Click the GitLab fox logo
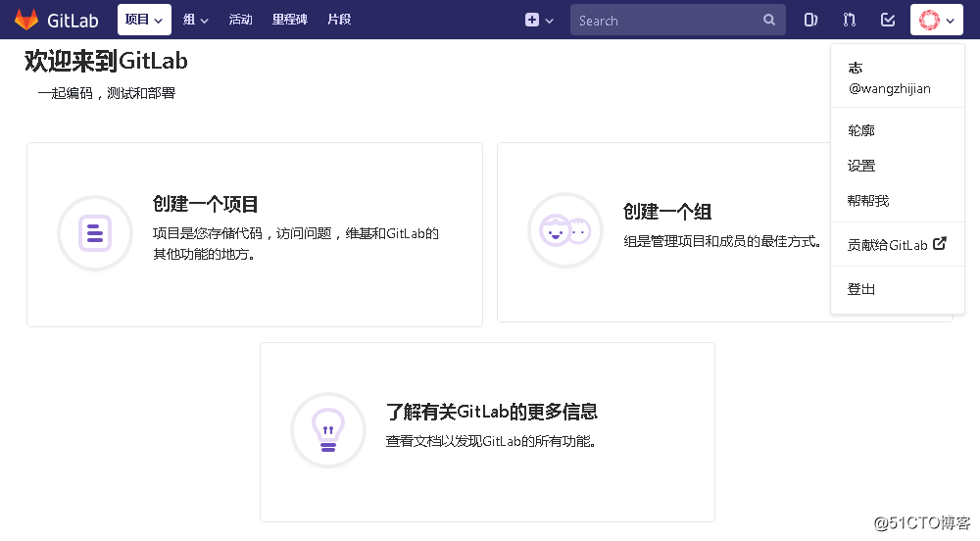Image resolution: width=980 pixels, height=541 pixels. coord(26,20)
